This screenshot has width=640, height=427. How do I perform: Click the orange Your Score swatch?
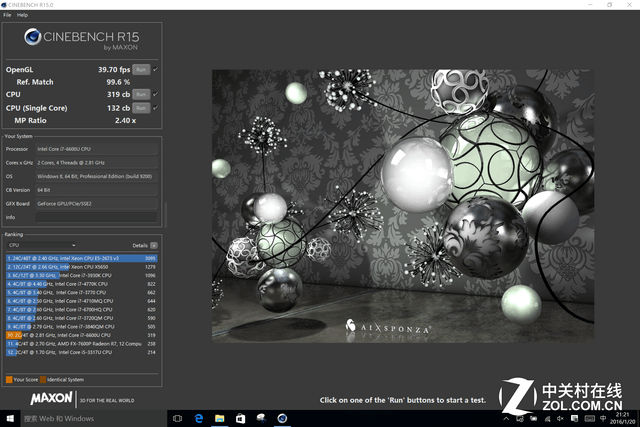8,380
